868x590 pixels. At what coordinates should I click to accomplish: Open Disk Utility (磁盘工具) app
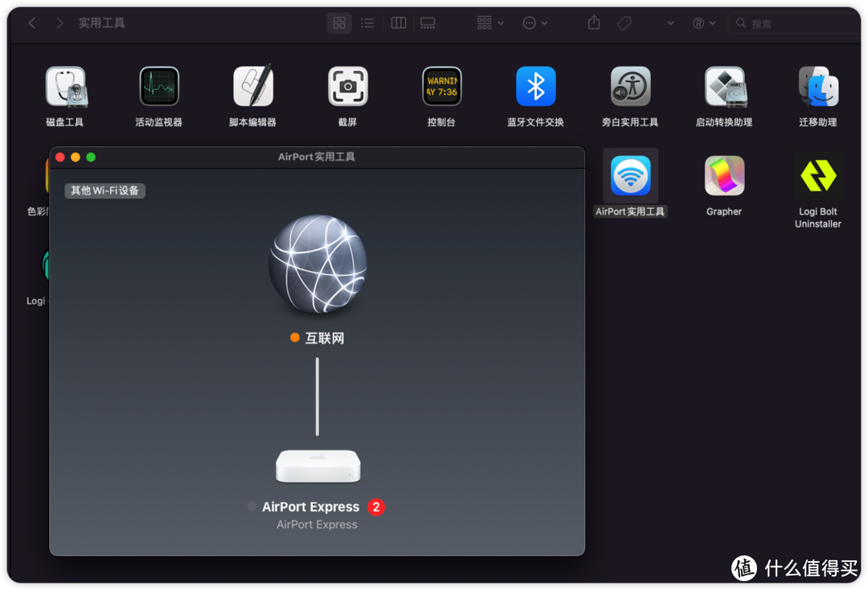tap(65, 87)
